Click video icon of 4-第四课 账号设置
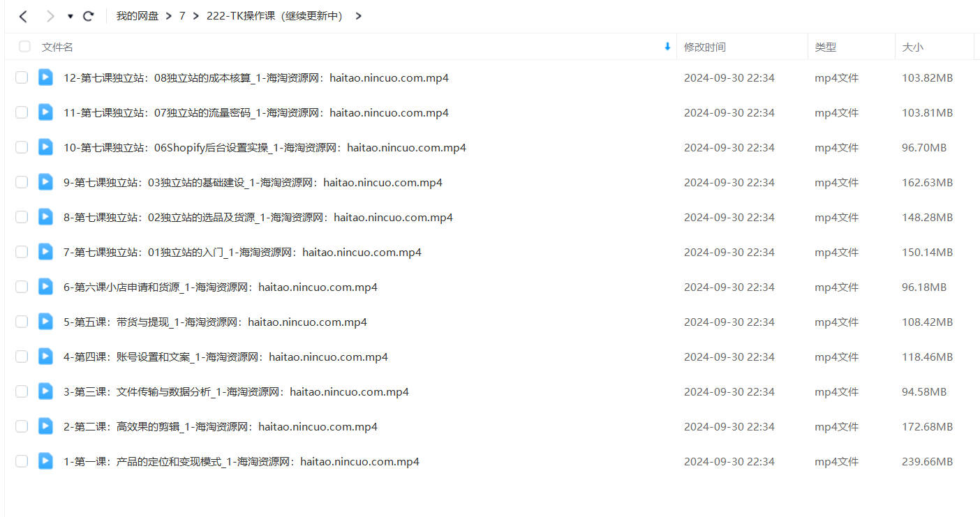This screenshot has height=517, width=980. pos(45,356)
